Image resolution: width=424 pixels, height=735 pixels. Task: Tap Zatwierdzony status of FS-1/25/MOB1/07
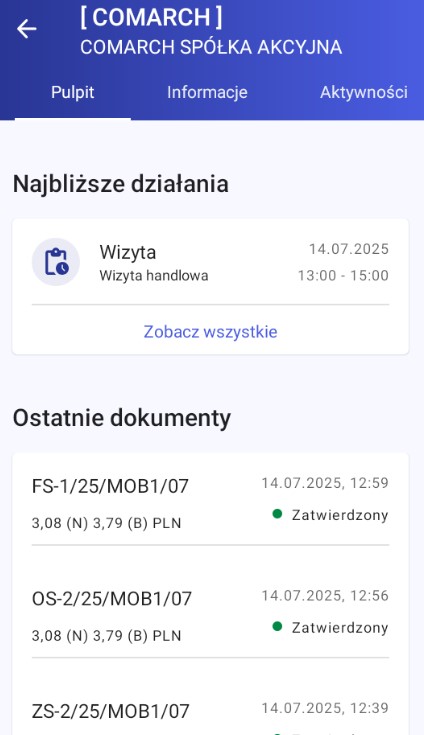click(x=340, y=515)
